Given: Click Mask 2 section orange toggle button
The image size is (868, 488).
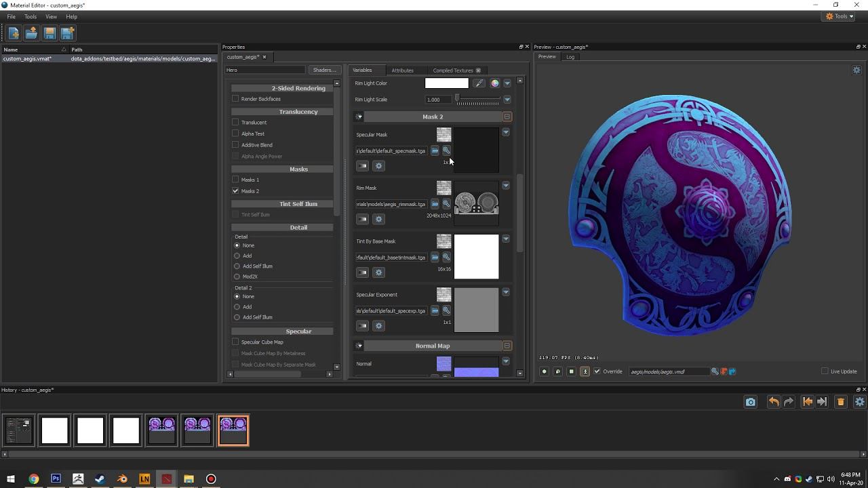Looking at the screenshot, I should coord(507,117).
